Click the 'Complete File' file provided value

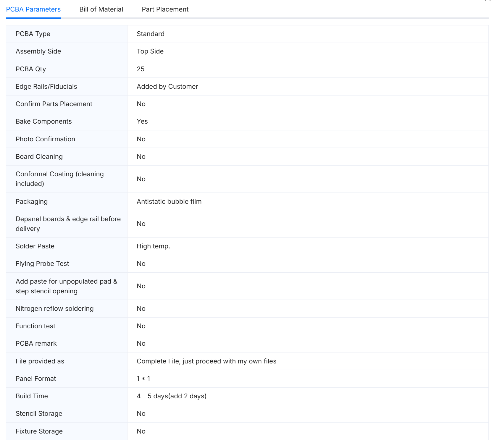point(206,361)
